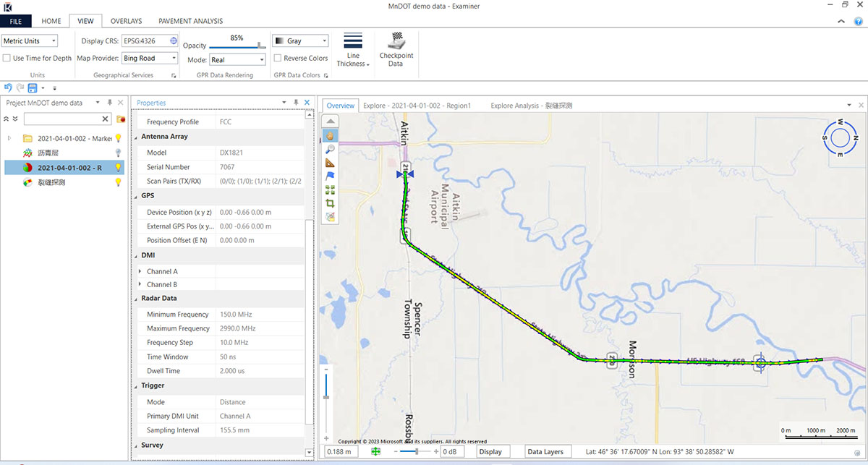Click the green four-squares grid tool
868x465 pixels.
pos(330,189)
